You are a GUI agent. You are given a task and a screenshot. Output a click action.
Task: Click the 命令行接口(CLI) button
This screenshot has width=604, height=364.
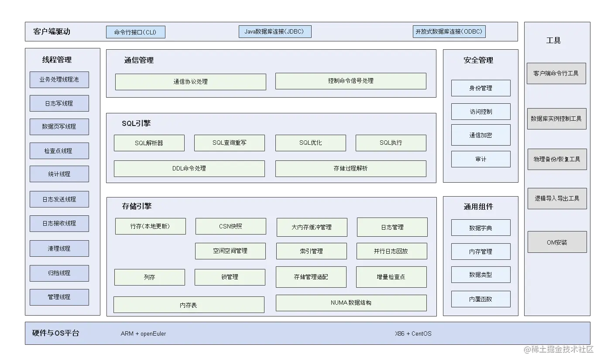click(x=135, y=31)
